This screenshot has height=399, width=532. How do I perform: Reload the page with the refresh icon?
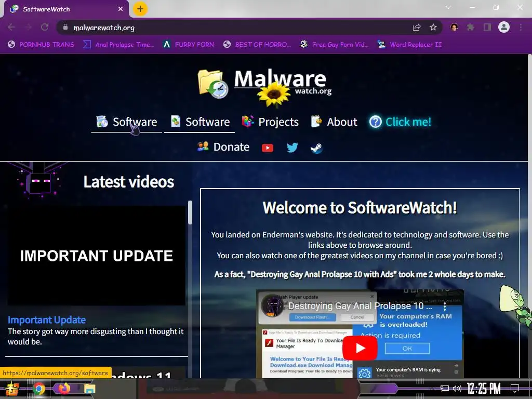(x=45, y=27)
